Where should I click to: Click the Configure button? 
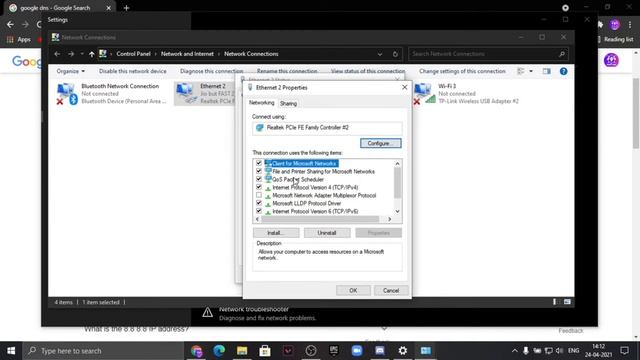380,143
